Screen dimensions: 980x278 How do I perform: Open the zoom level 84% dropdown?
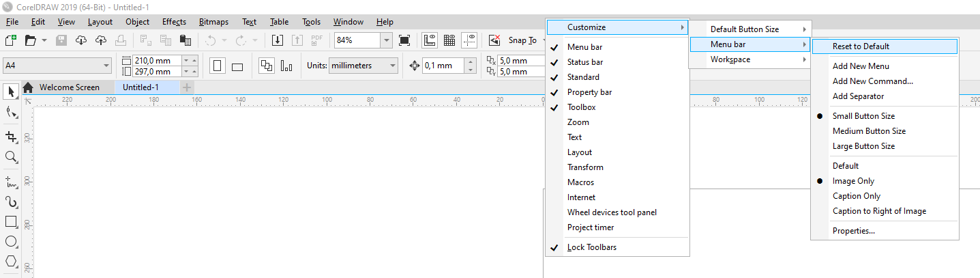[x=387, y=40]
